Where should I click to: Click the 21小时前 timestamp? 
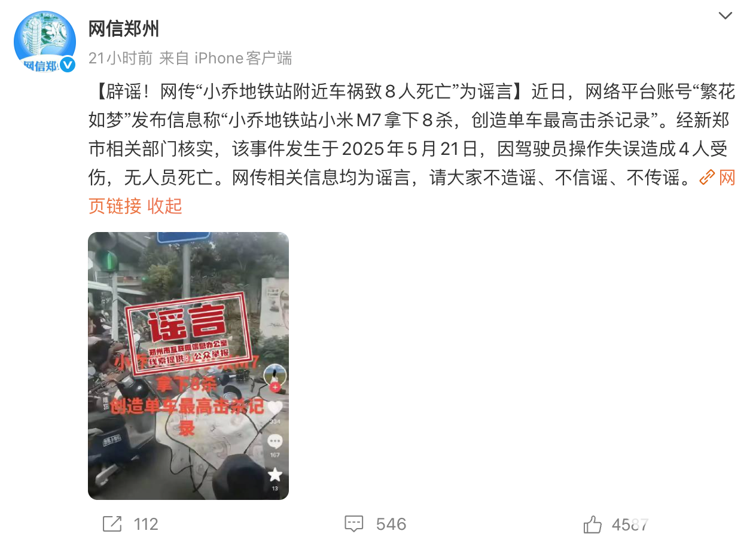(121, 58)
